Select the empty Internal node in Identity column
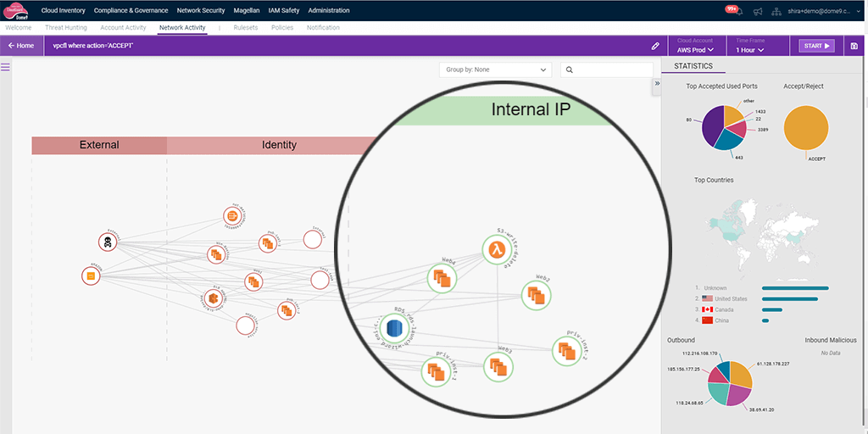868x434 pixels. tap(313, 240)
